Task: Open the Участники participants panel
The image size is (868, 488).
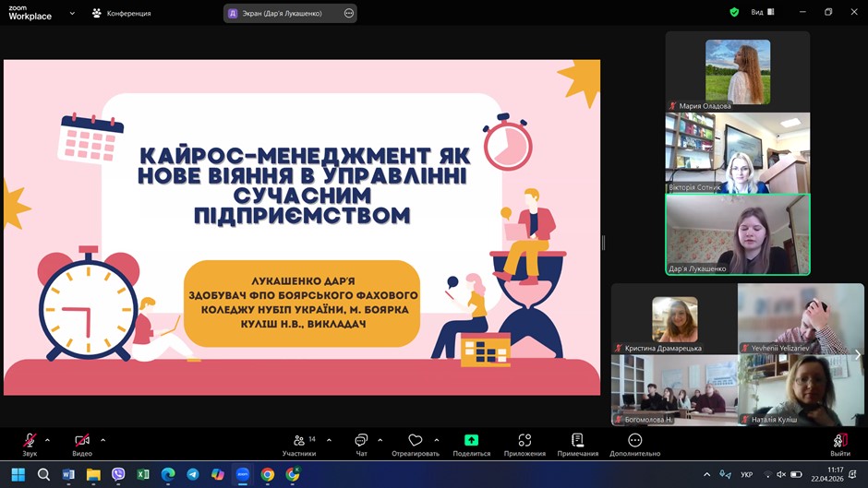Action: click(299, 441)
